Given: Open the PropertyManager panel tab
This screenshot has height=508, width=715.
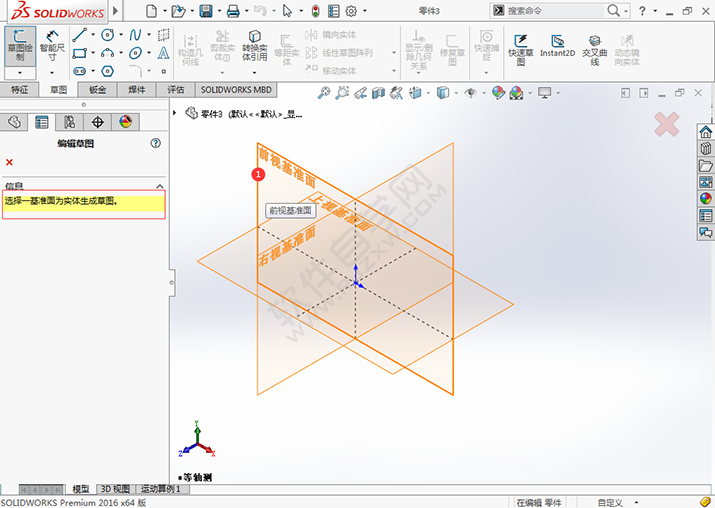Looking at the screenshot, I should [42, 122].
